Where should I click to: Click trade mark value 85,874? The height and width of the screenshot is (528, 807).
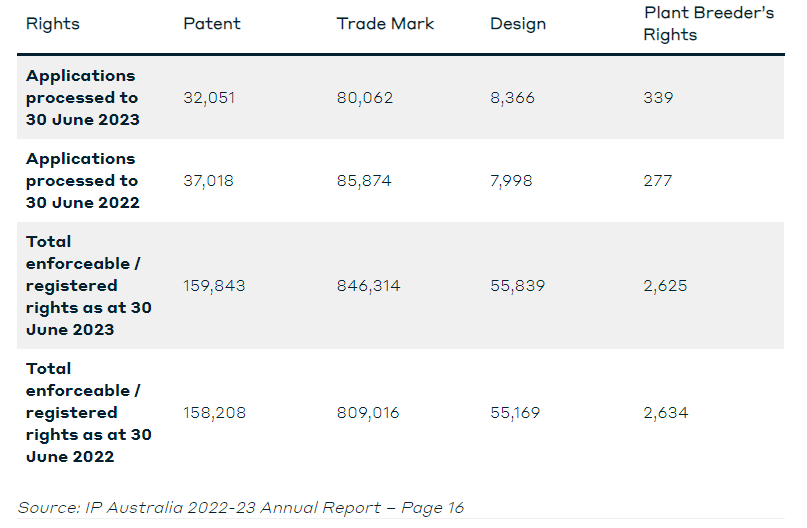tap(364, 181)
